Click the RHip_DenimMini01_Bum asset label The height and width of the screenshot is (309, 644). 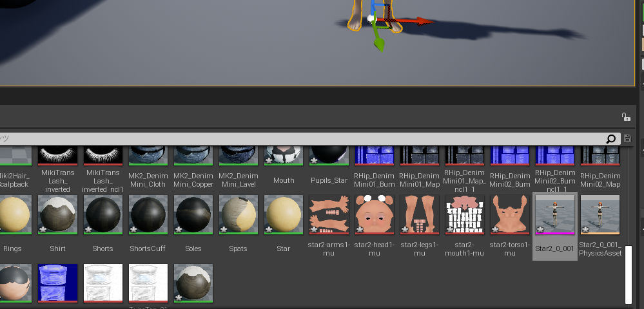click(374, 180)
